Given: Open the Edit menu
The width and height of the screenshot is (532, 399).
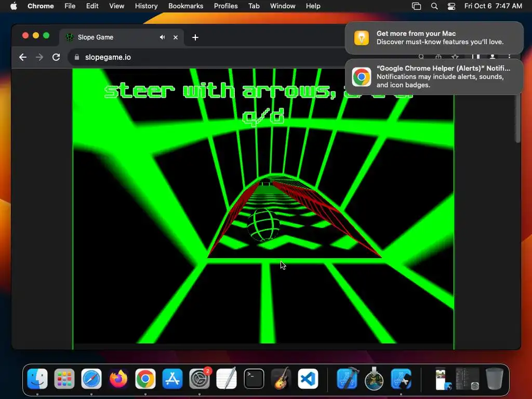Looking at the screenshot, I should click(x=92, y=6).
